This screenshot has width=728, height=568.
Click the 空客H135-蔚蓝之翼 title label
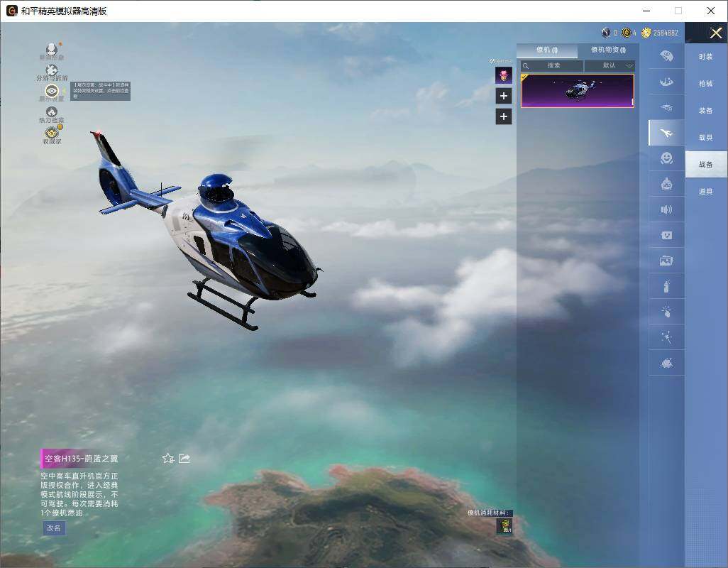tap(82, 459)
